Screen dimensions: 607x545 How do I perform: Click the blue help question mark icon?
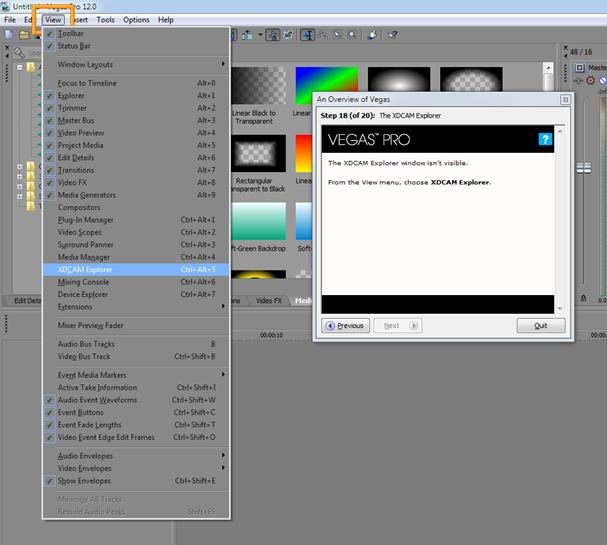545,139
